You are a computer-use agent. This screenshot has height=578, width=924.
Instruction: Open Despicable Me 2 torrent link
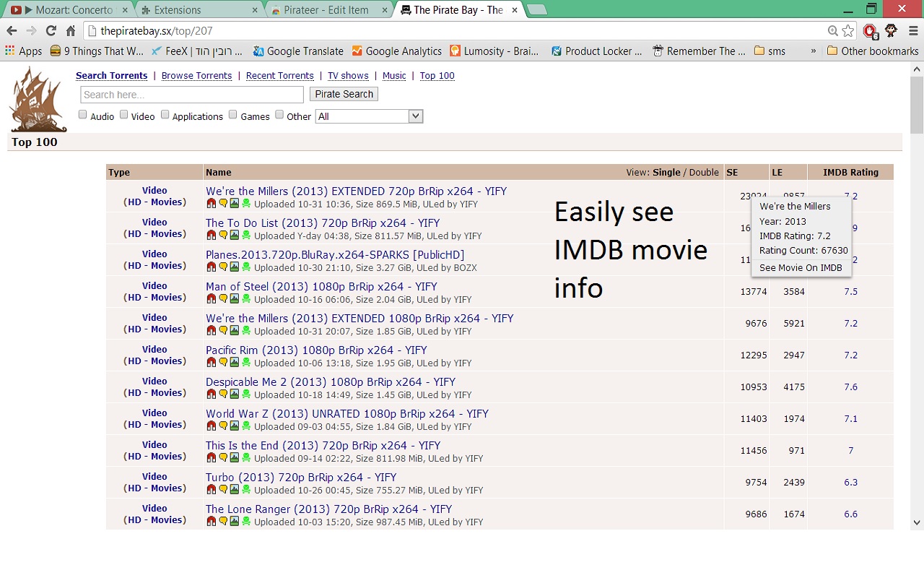[x=331, y=382]
